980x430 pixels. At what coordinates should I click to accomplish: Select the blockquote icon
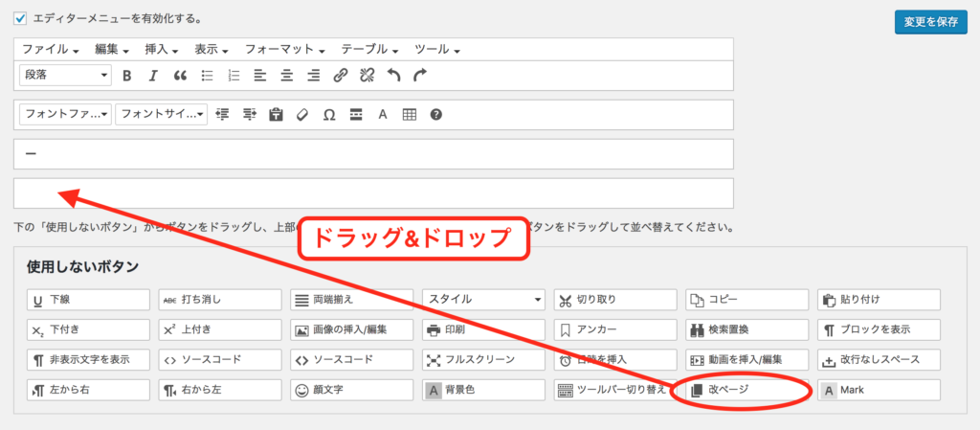(x=179, y=75)
